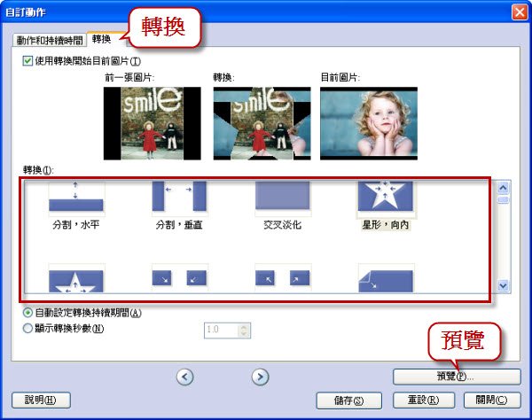Switch to 動作和持續時間 tab
The height and width of the screenshot is (420, 532).
pos(50,41)
